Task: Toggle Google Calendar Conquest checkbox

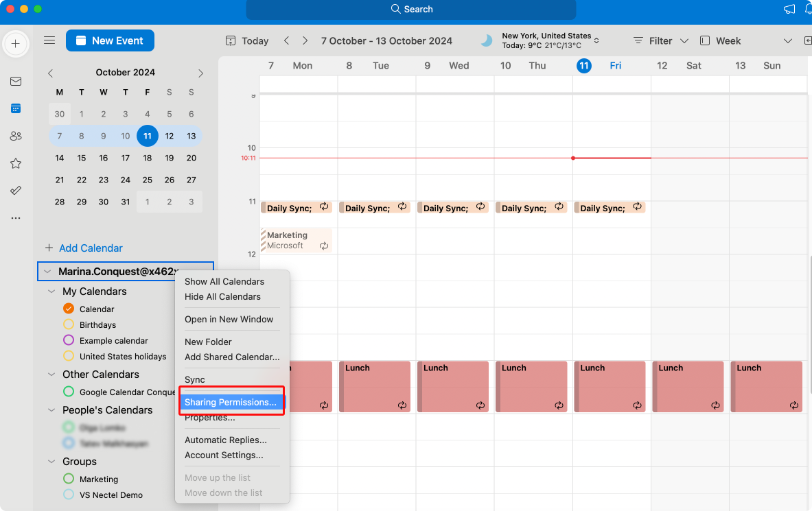Action: point(69,392)
